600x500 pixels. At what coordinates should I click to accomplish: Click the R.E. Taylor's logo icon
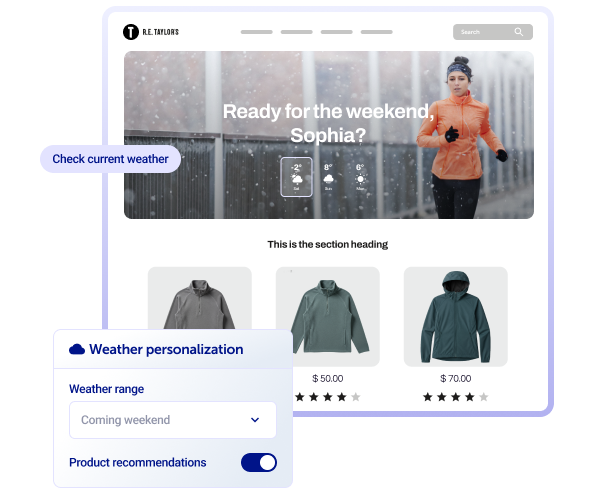(130, 32)
